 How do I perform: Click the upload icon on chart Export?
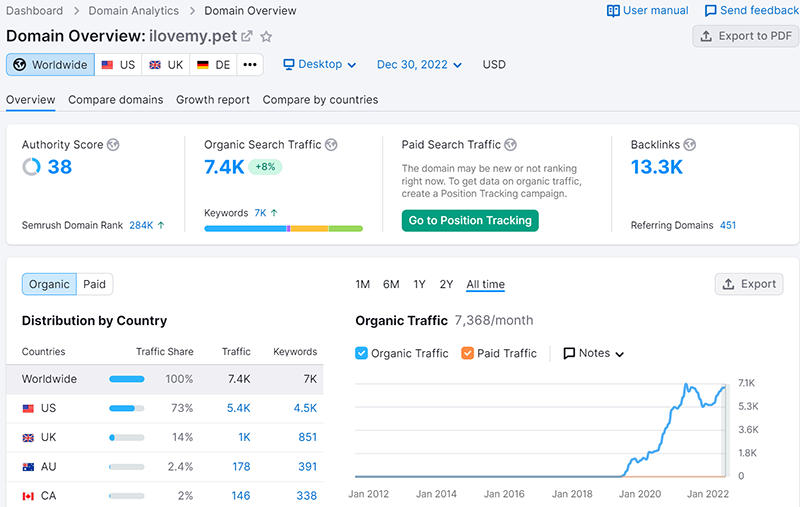tap(729, 284)
